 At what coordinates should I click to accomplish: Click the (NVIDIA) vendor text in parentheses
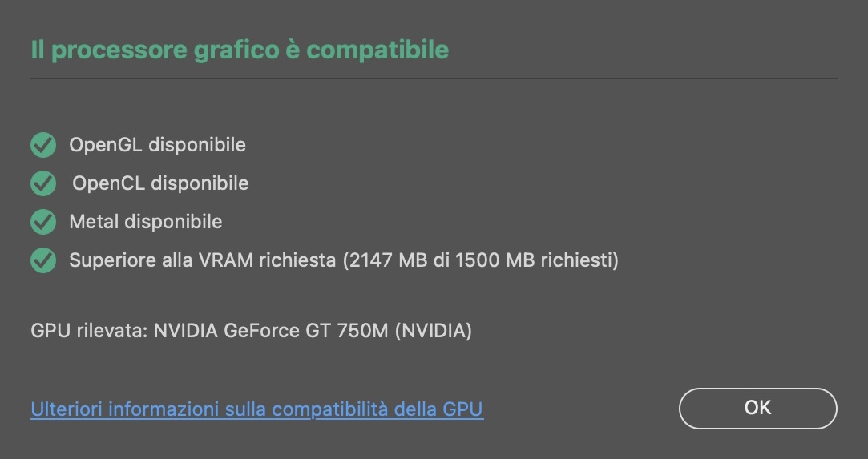click(434, 331)
